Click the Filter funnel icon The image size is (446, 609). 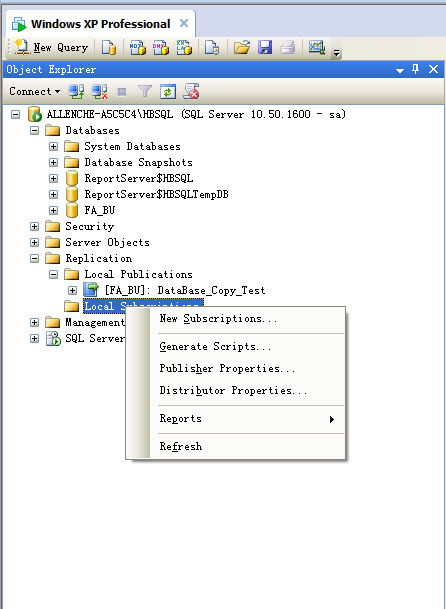pos(145,92)
